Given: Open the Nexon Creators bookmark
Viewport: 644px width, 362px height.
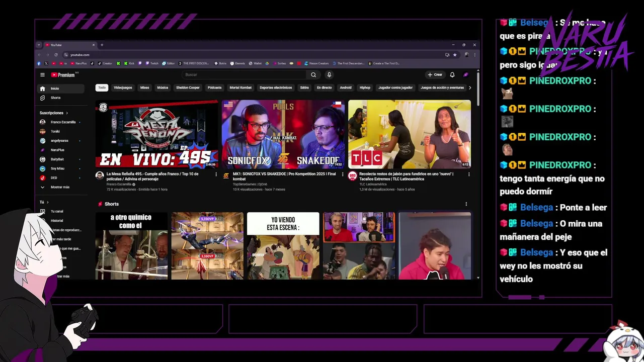Looking at the screenshot, I should 316,63.
